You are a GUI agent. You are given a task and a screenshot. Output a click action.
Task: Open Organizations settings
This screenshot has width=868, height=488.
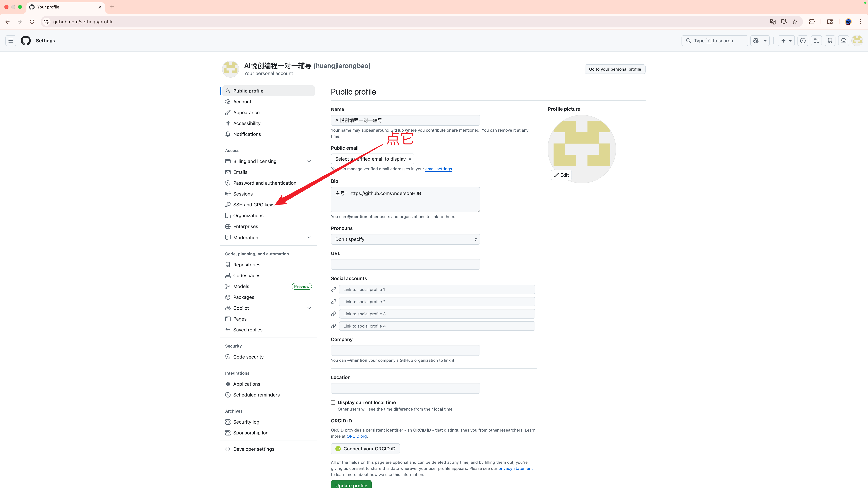[269, 216]
